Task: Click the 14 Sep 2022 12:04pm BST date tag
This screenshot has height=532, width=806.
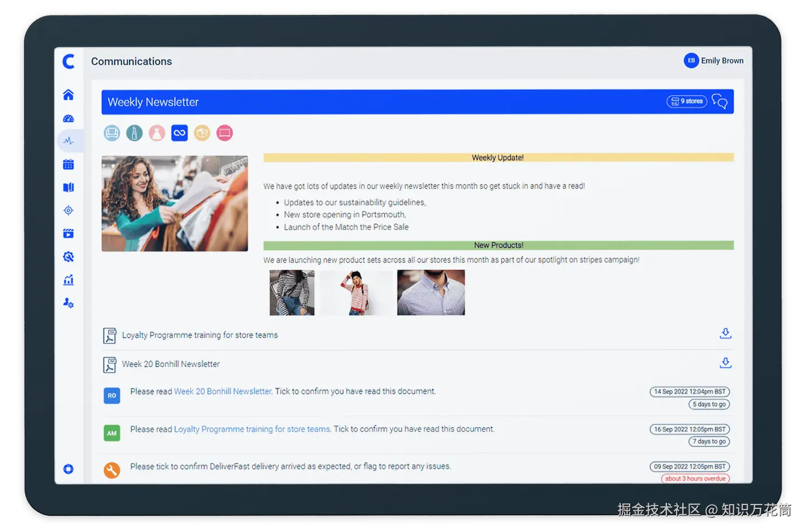Action: pos(690,392)
